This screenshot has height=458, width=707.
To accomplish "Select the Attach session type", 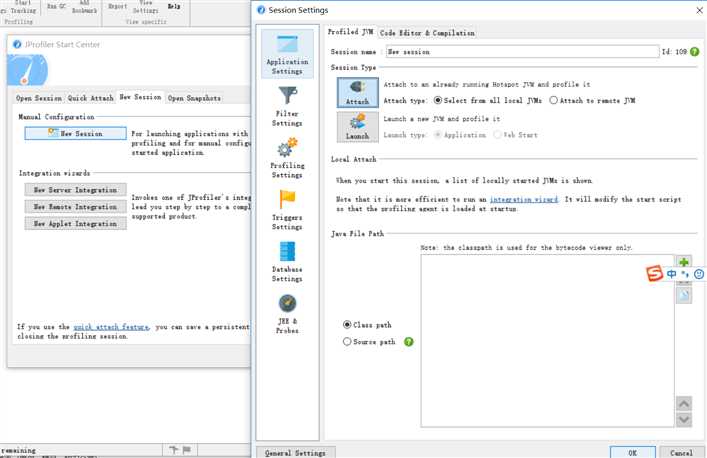I will pos(358,92).
